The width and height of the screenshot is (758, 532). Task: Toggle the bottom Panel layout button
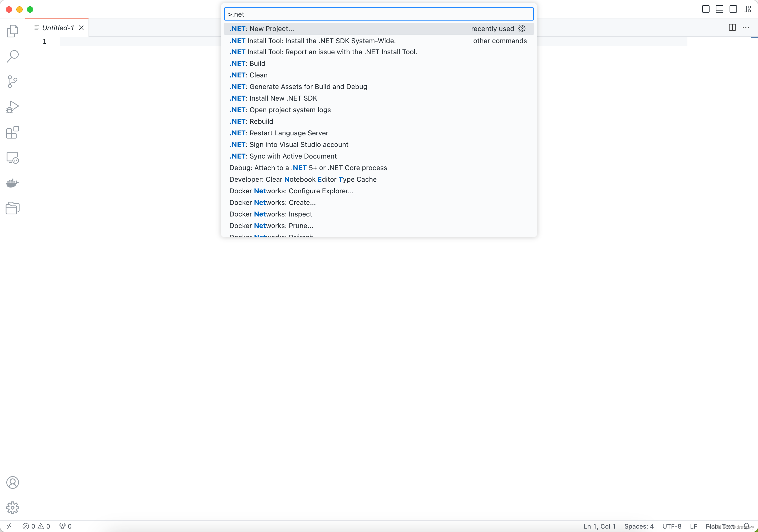tap(719, 9)
